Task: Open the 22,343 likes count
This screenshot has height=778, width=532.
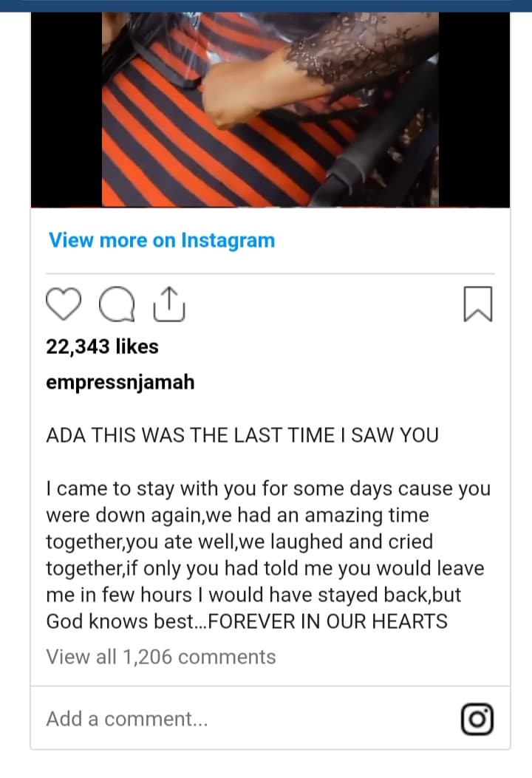Action: (102, 347)
